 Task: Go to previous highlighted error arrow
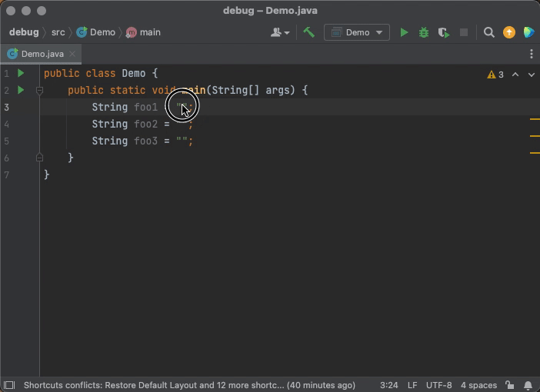(x=515, y=75)
